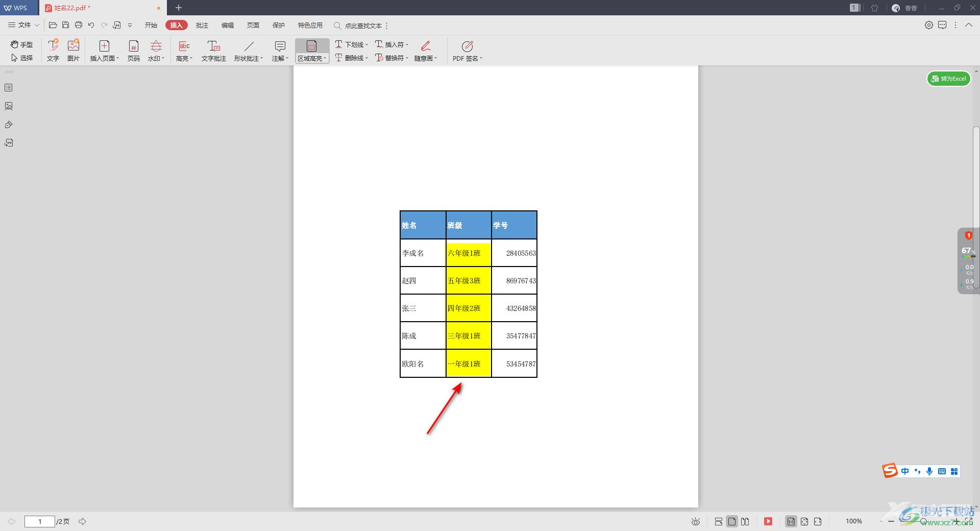Zoom out with minus button
The height and width of the screenshot is (531, 980).
pyautogui.click(x=891, y=521)
